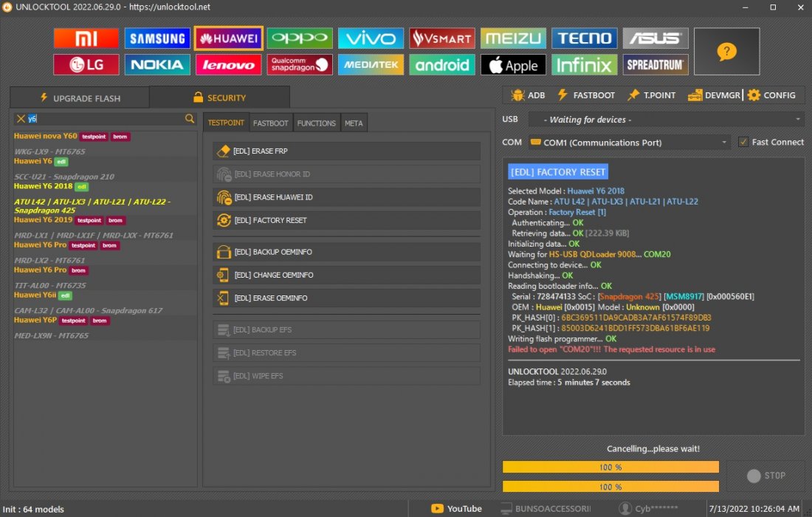The width and height of the screenshot is (812, 517).
Task: Select the Spreadtrum logo
Action: 656,65
